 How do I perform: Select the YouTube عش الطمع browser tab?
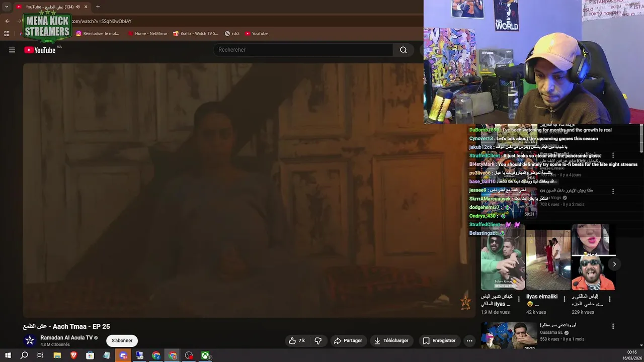(x=49, y=7)
